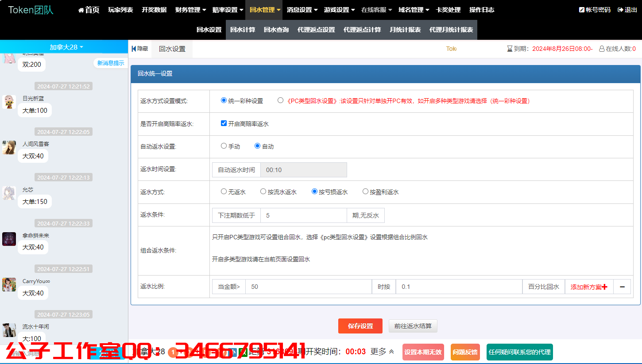This screenshot has height=364, width=642.
Task: Select 手动 manual rebate radio
Action: pos(224,146)
